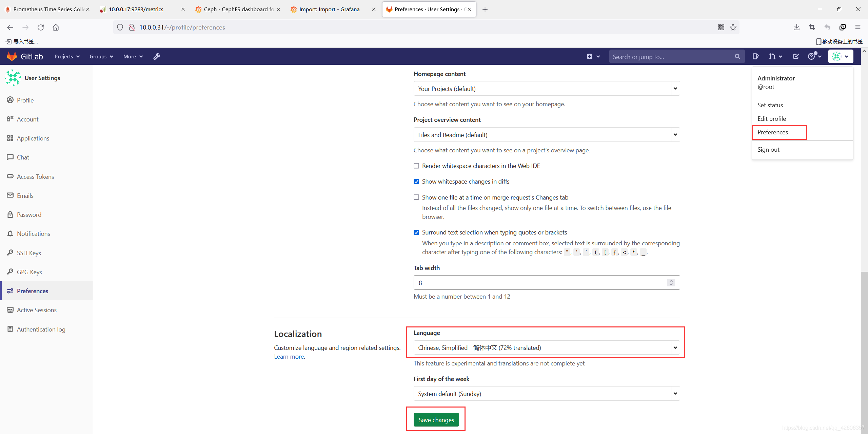The image size is (868, 434).
Task: Expand the Language dropdown
Action: pos(546,347)
